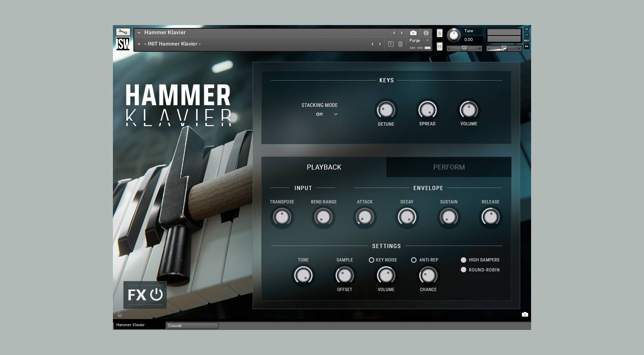Switch to the PERFORM tab

(449, 167)
